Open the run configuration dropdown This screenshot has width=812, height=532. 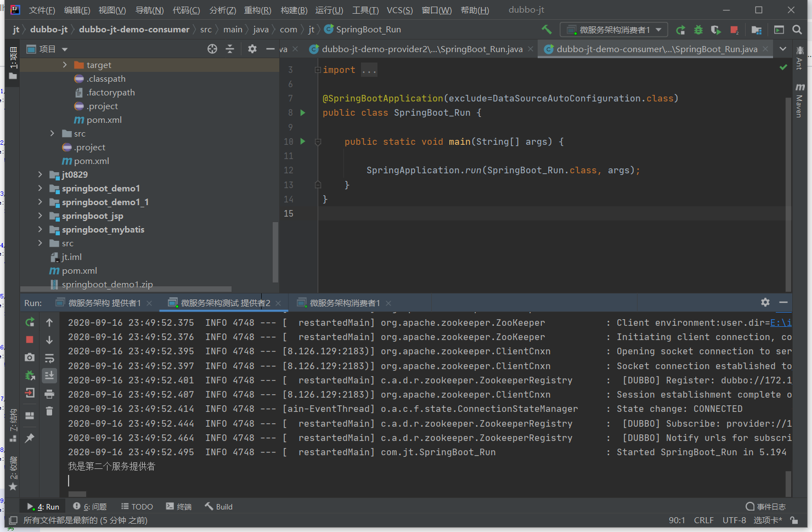click(x=613, y=30)
